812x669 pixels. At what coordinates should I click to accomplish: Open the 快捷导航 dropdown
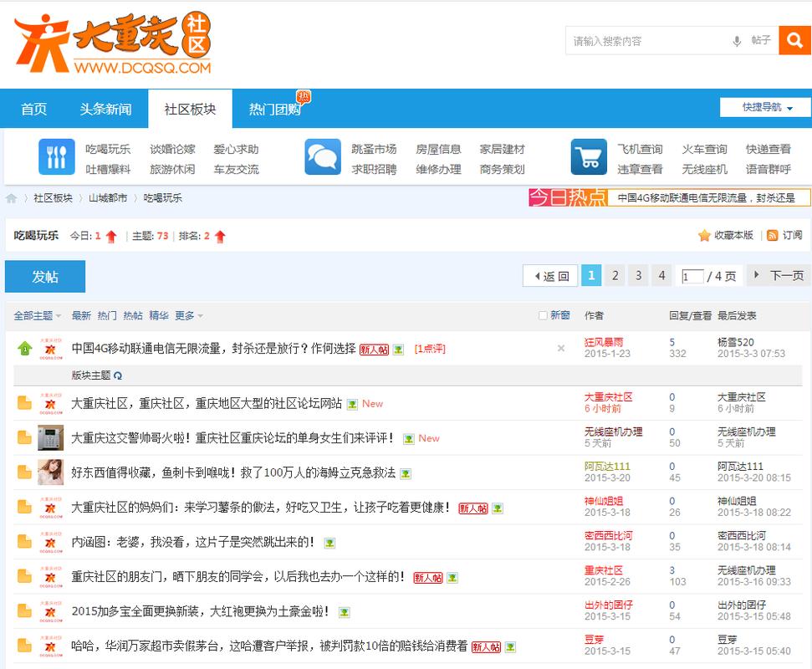[765, 108]
